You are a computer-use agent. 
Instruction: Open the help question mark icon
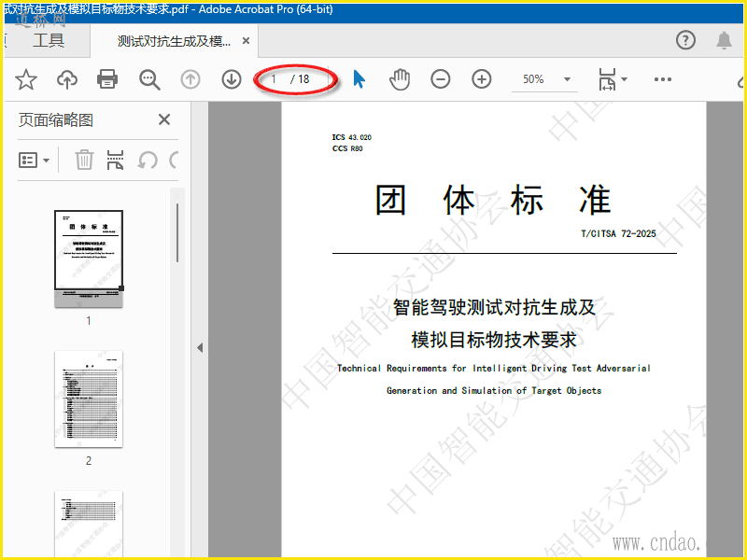[685, 40]
